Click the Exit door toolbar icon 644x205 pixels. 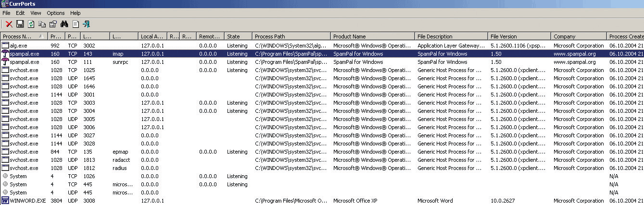pyautogui.click(x=87, y=24)
